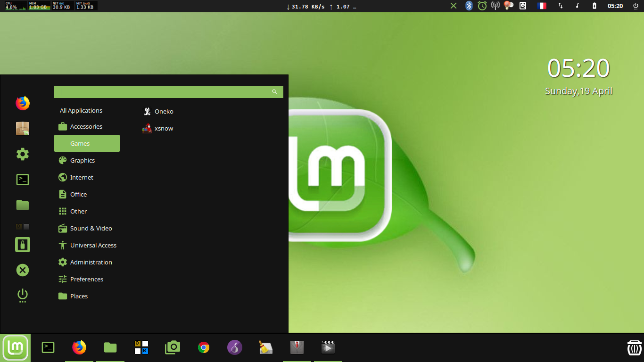Launch screenshot camera tool on taskbar
644x362 pixels.
pyautogui.click(x=173, y=347)
